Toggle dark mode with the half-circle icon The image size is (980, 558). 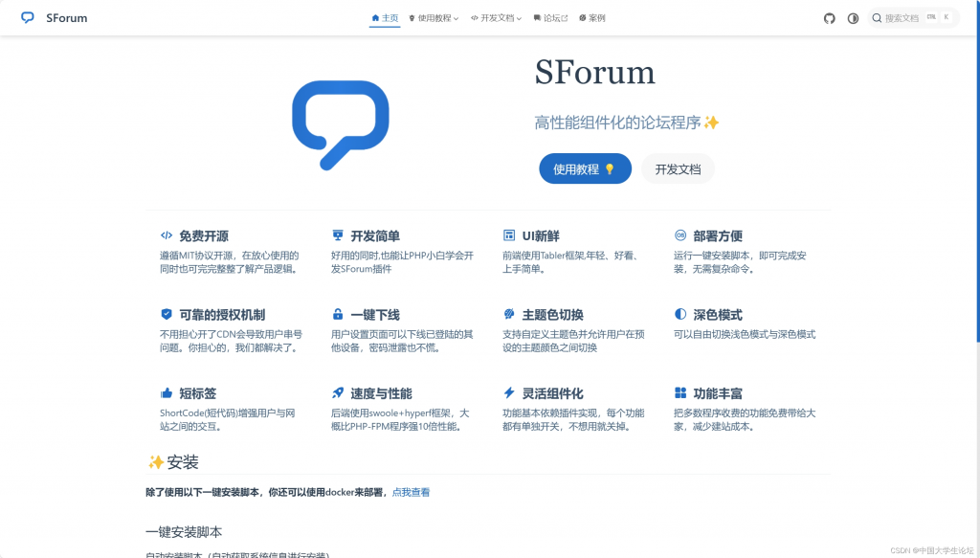[x=853, y=18]
